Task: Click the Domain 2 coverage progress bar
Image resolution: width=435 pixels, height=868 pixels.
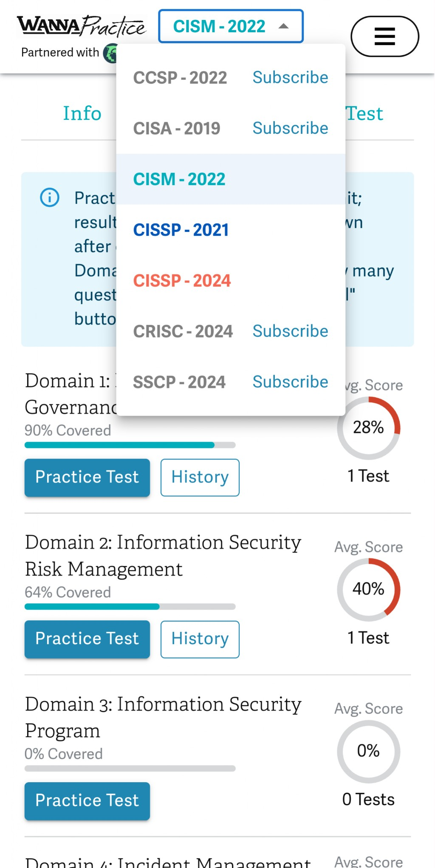Action: (x=130, y=607)
